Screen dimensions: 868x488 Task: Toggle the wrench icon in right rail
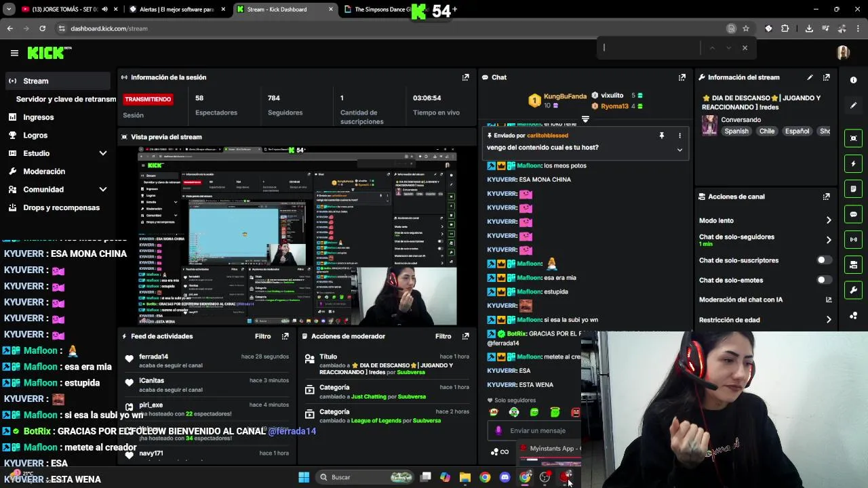853,290
